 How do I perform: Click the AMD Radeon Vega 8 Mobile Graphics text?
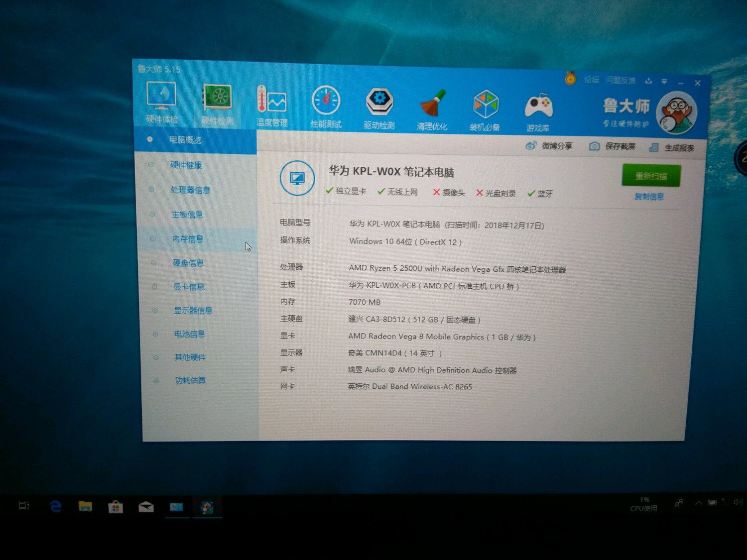(442, 337)
